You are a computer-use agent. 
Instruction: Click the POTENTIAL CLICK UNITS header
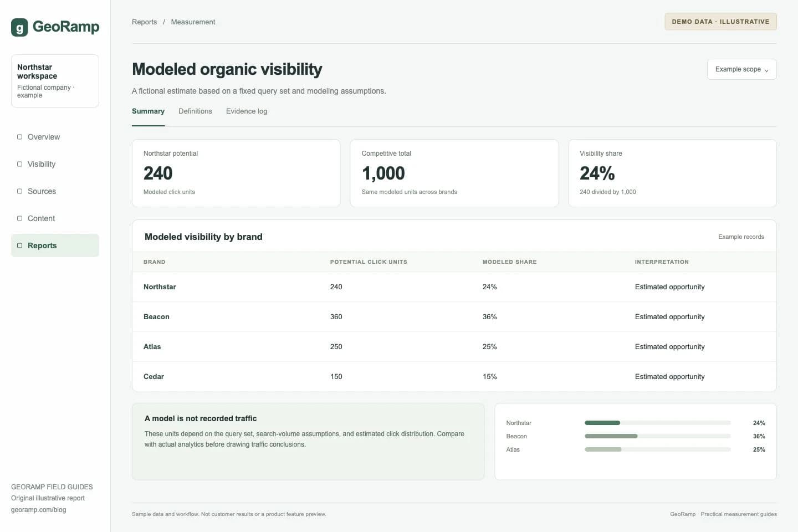click(x=369, y=262)
